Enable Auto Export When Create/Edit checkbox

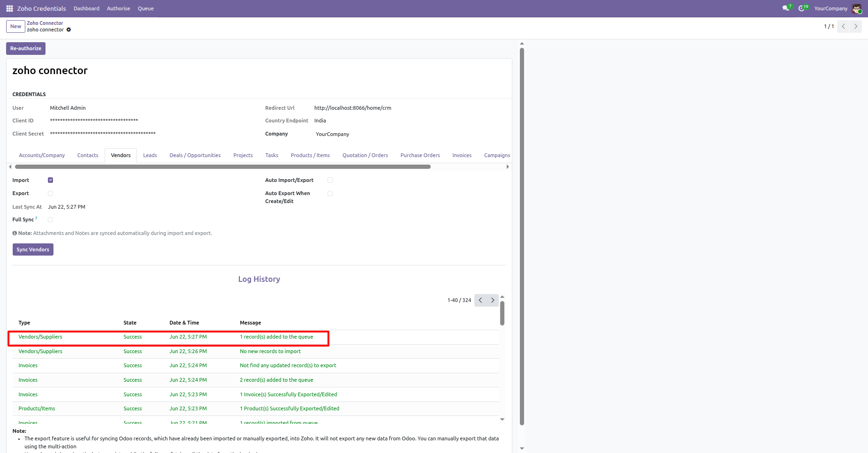pyautogui.click(x=330, y=193)
